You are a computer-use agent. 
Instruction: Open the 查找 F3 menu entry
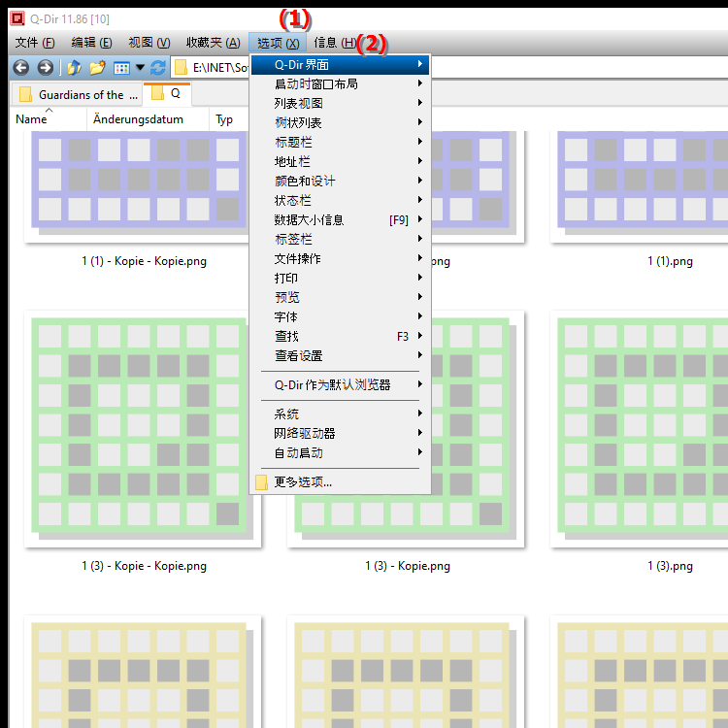(340, 336)
